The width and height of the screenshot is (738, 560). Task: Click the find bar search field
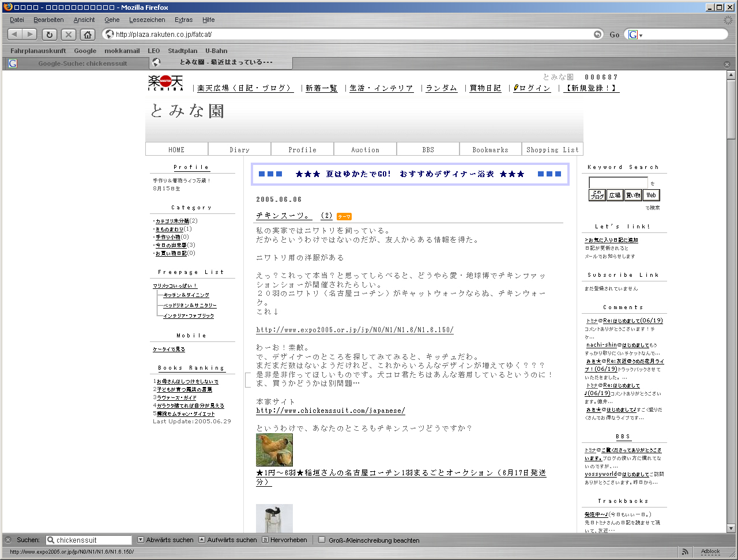click(x=88, y=540)
